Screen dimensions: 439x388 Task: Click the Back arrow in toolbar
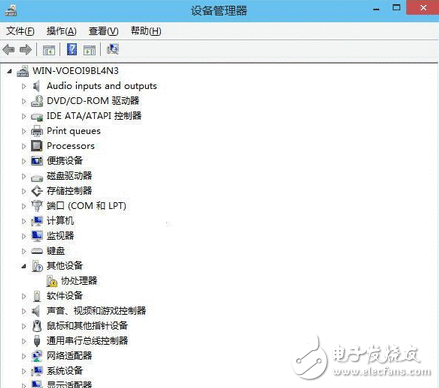click(9, 50)
